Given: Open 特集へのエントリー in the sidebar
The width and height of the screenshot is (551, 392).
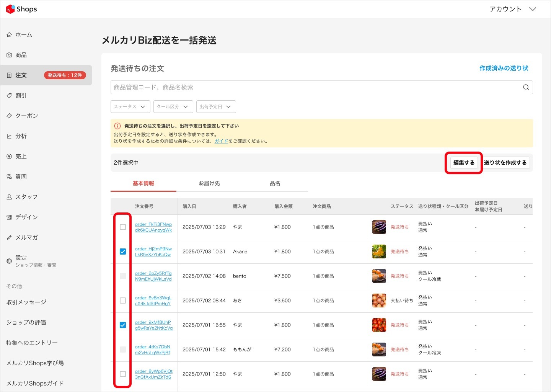Looking at the screenshot, I should point(32,343).
